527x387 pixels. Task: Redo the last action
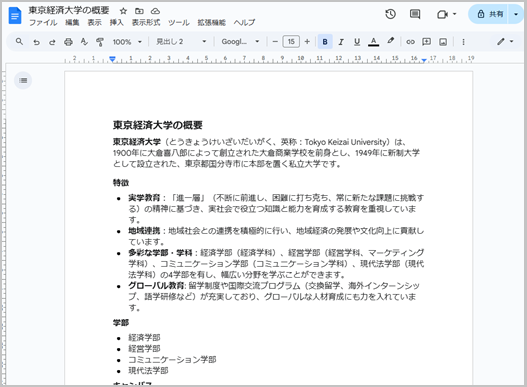point(52,42)
